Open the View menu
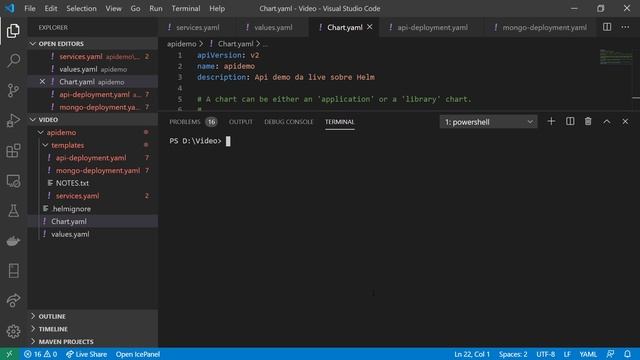The image size is (640, 360). 113,8
